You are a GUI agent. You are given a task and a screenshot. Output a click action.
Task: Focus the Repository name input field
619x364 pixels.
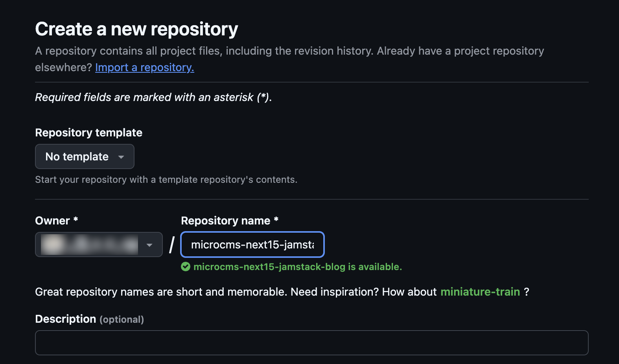[252, 245]
